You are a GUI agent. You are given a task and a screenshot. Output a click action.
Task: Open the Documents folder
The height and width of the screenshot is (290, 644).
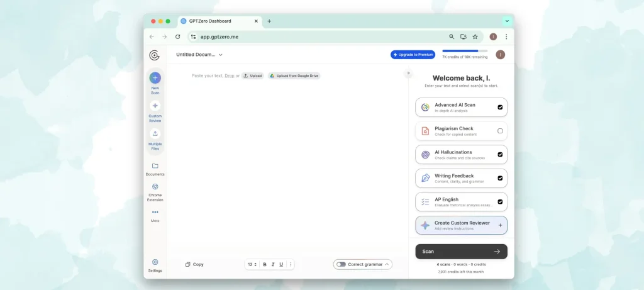[x=155, y=169]
